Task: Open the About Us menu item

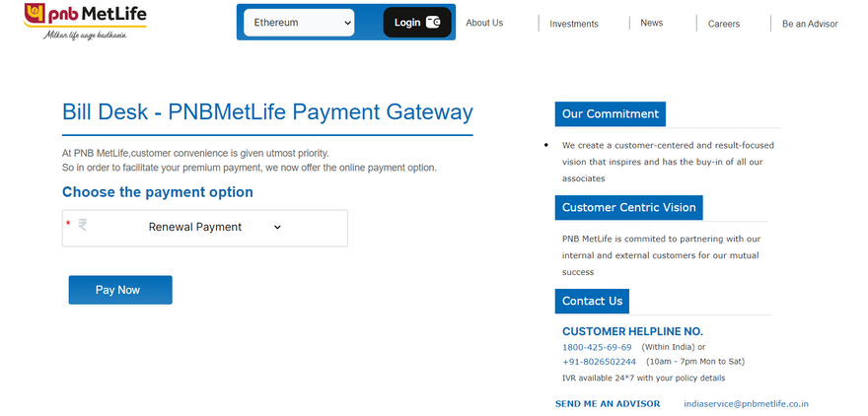Action: click(x=484, y=23)
